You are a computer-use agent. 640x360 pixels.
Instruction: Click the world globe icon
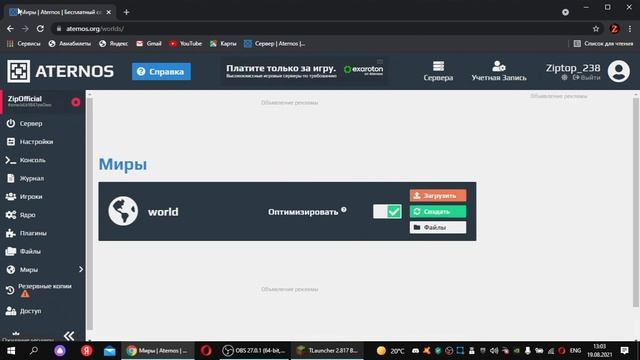pos(123,211)
